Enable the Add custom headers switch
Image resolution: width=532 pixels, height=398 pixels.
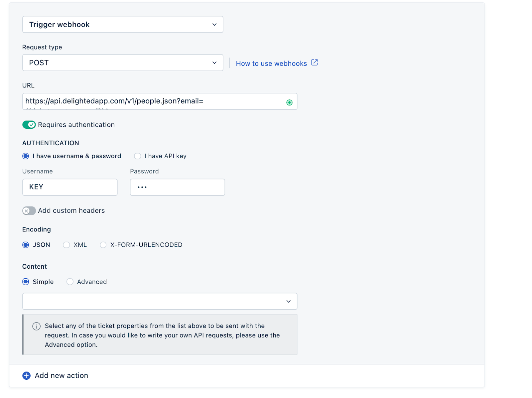[x=29, y=211]
